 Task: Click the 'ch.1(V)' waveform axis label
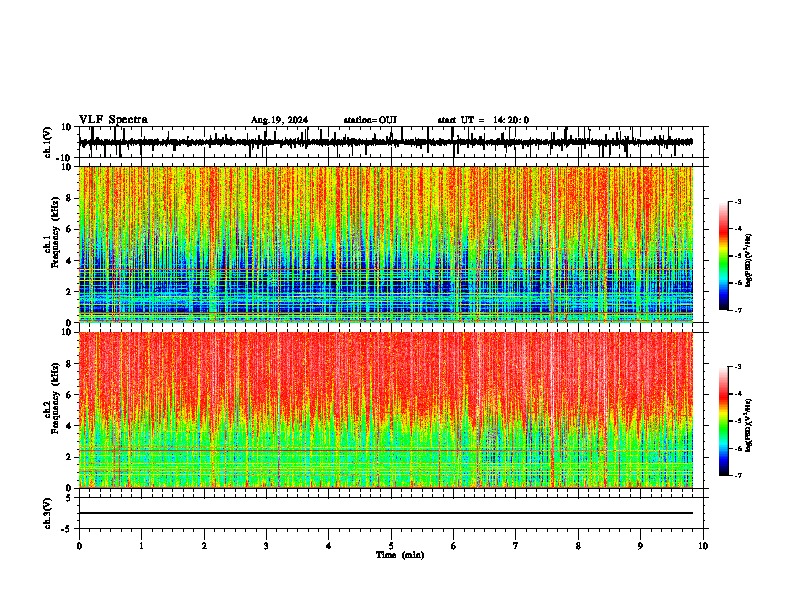[48, 142]
